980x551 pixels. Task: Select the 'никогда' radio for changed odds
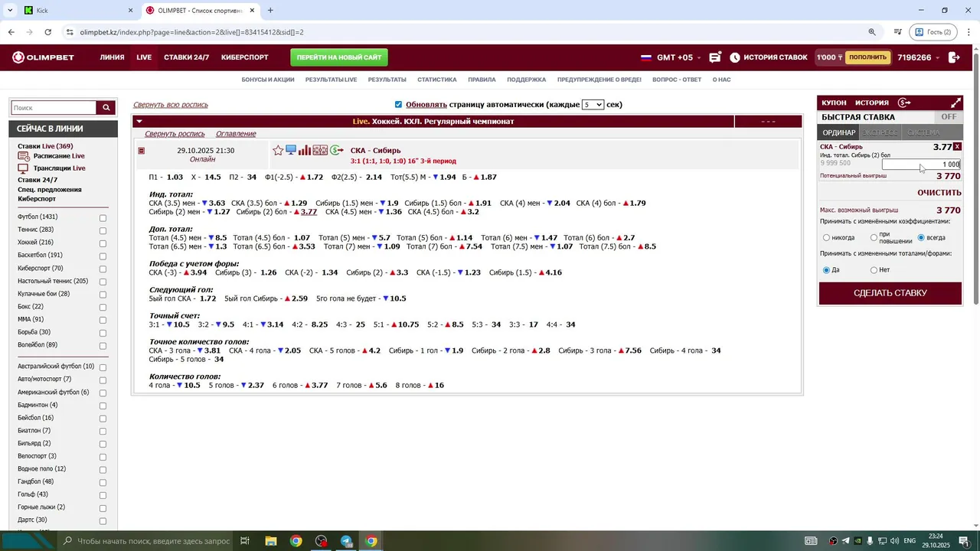826,238
